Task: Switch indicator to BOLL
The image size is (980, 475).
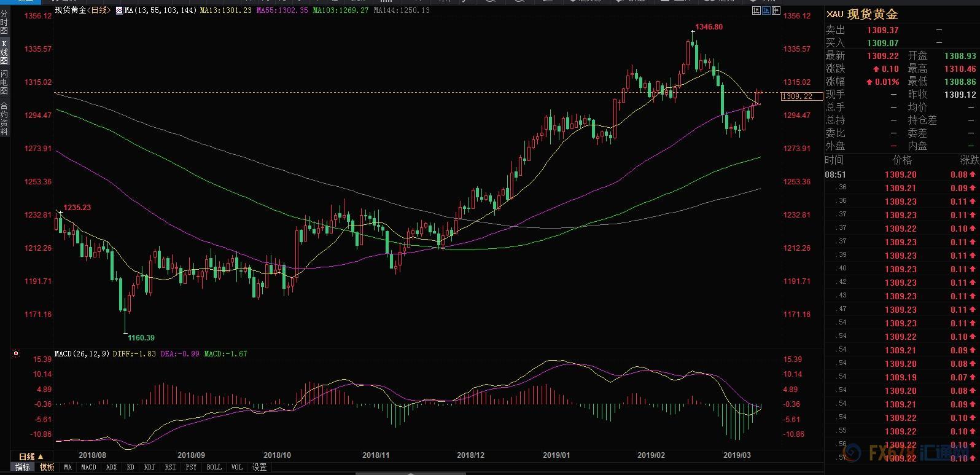Action: (x=214, y=468)
